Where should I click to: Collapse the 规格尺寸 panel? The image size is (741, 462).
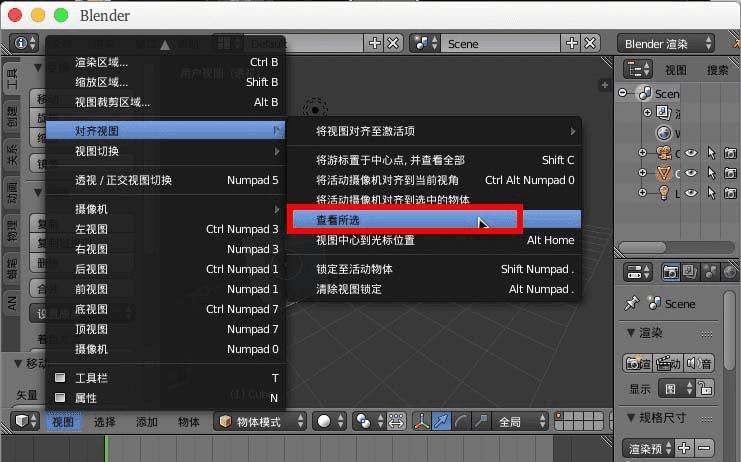(630, 417)
